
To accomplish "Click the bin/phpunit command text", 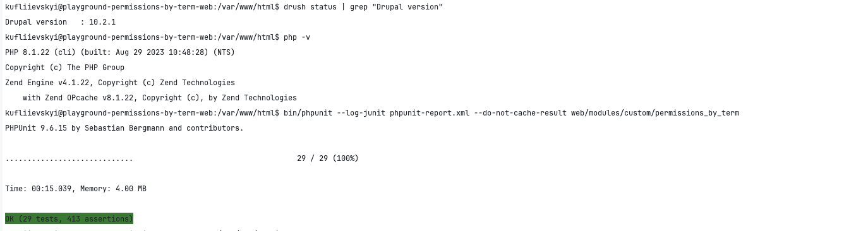I will click(x=308, y=113).
